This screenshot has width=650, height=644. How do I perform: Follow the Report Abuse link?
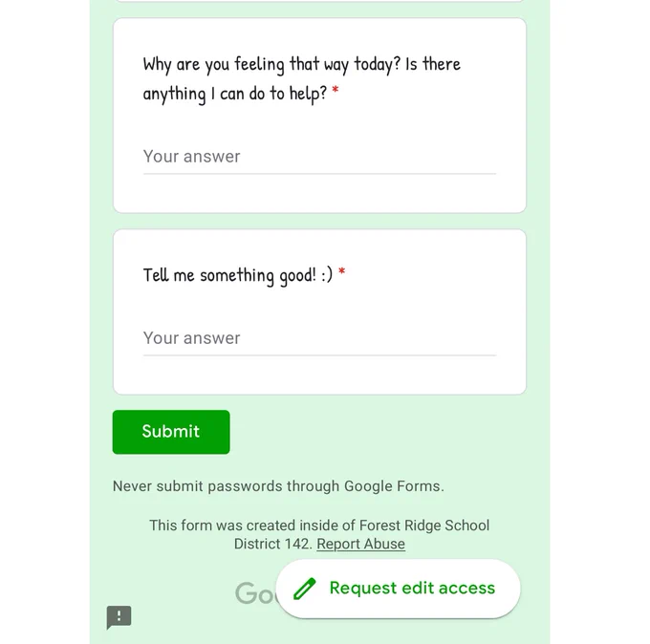(360, 544)
